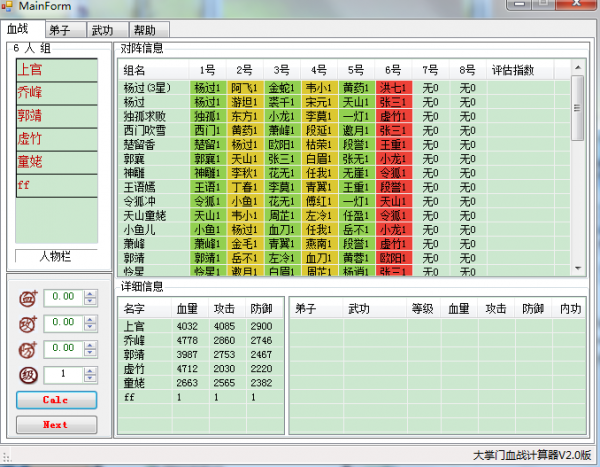Open the 帮助 tab

point(149,30)
